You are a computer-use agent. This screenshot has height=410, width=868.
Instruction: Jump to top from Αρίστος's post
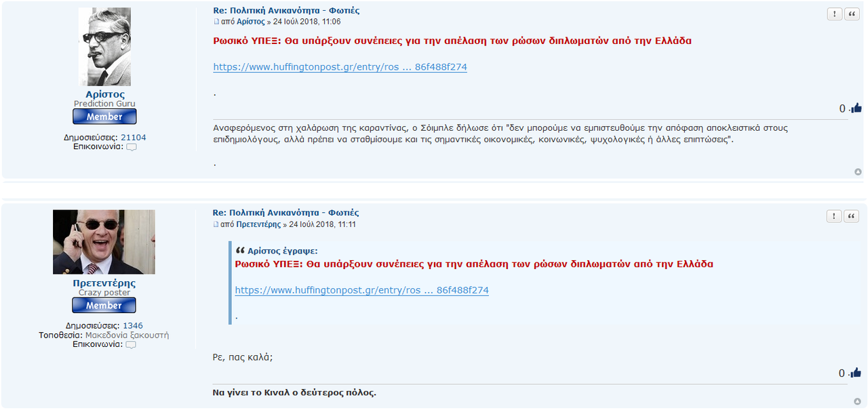(x=858, y=172)
